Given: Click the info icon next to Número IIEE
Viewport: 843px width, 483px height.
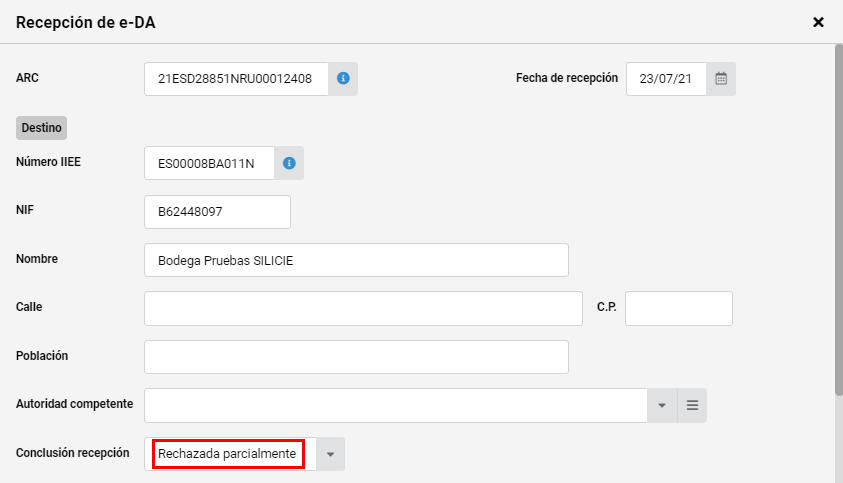Looking at the screenshot, I should 289,163.
